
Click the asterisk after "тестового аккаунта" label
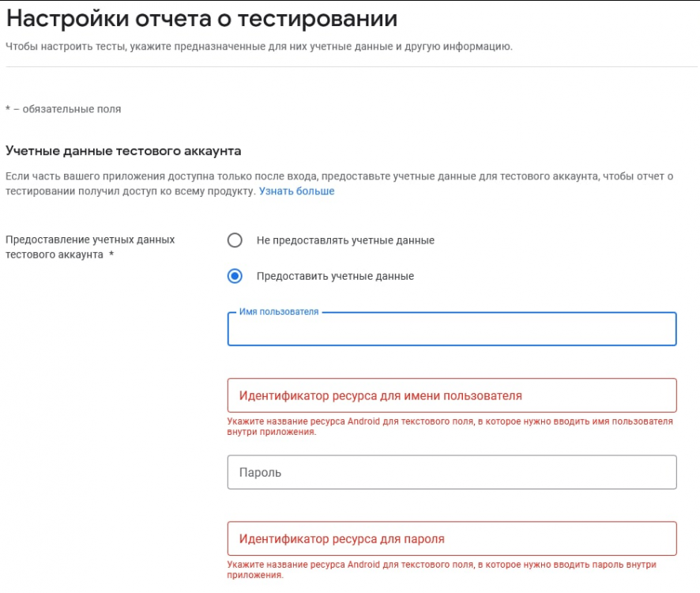click(111, 255)
